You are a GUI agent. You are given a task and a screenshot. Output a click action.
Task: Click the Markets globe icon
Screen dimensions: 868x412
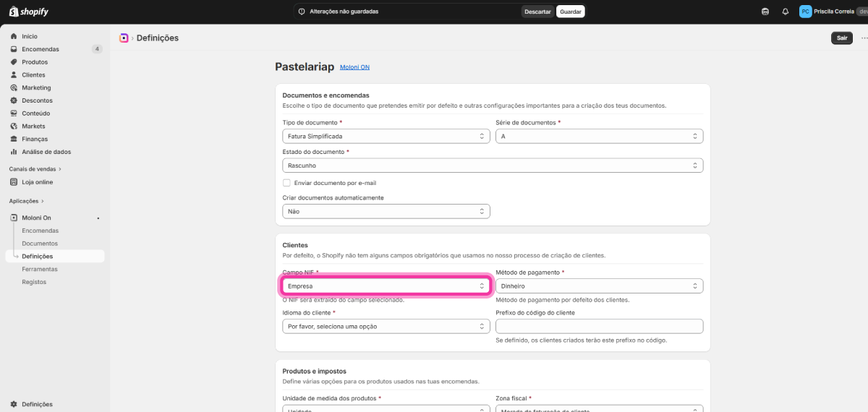pos(14,126)
